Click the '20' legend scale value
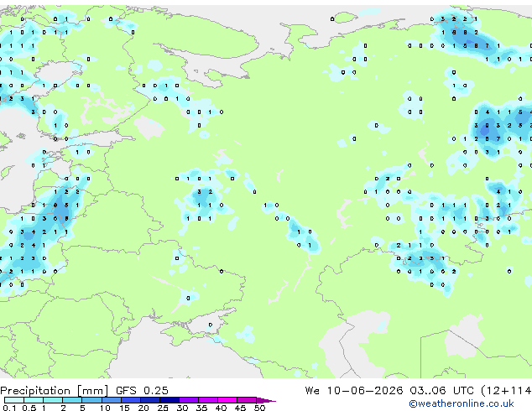 point(143,408)
